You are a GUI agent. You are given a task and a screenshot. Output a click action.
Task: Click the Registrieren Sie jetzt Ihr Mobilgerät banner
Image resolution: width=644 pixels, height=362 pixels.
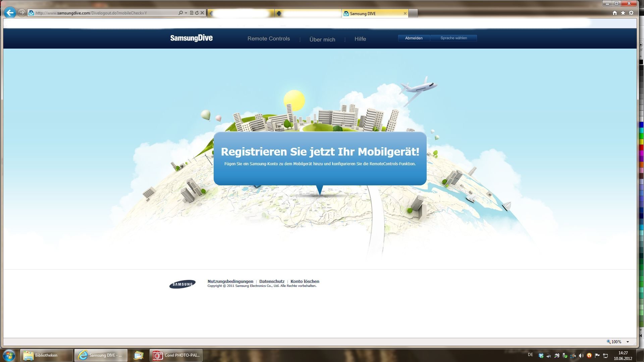[320, 158]
